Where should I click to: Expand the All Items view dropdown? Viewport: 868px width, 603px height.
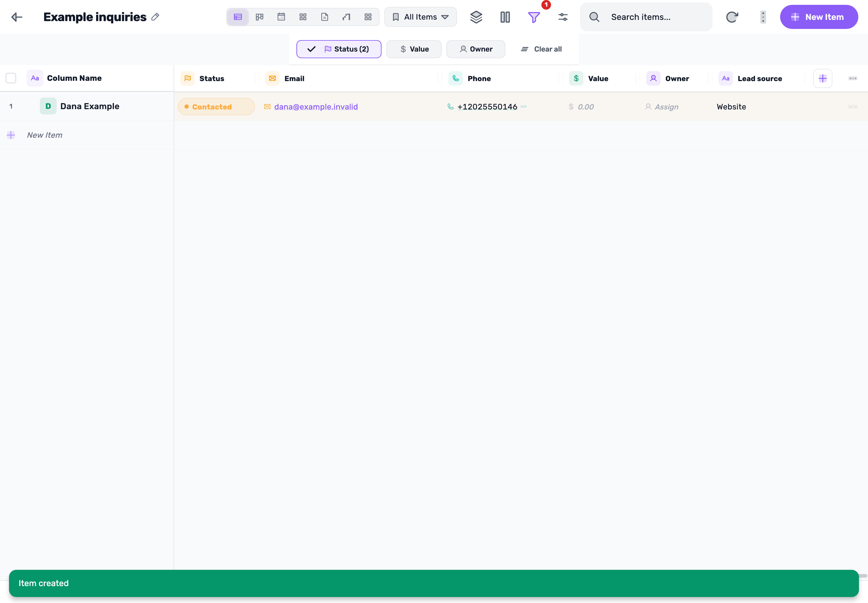(420, 17)
